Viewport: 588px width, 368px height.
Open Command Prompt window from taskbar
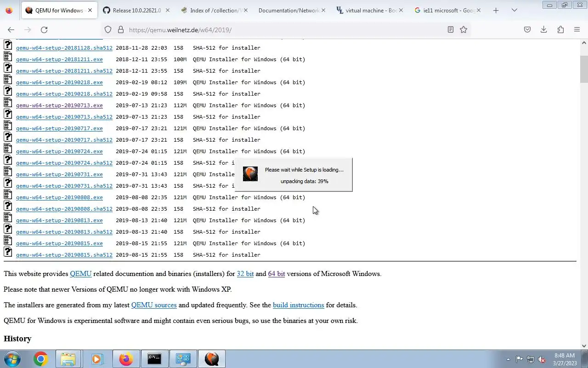[154, 359]
